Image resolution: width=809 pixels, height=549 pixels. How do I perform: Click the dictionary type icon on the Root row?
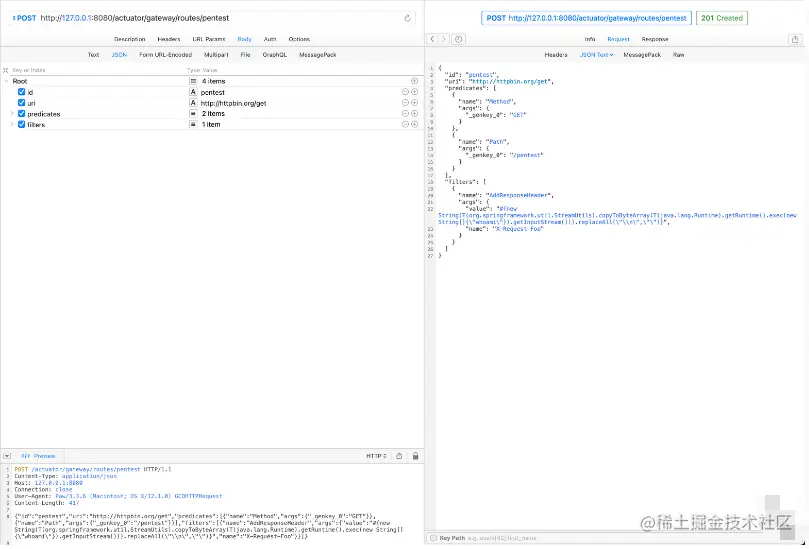pyautogui.click(x=193, y=81)
